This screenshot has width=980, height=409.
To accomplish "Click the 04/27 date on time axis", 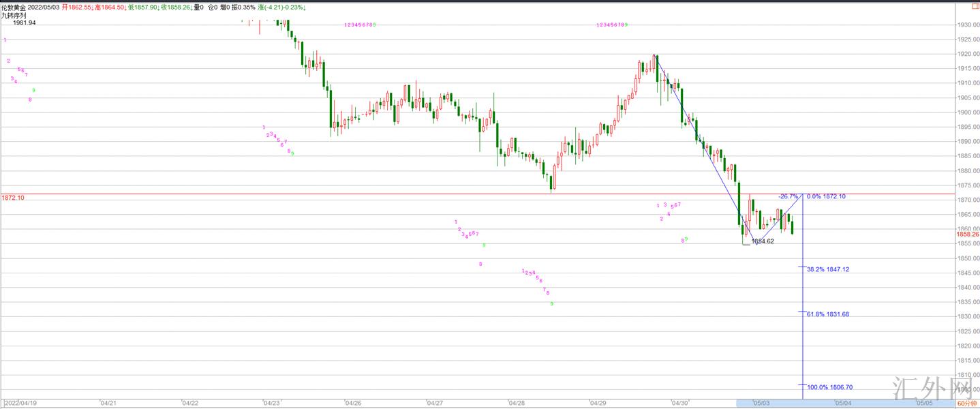I will click(x=434, y=404).
